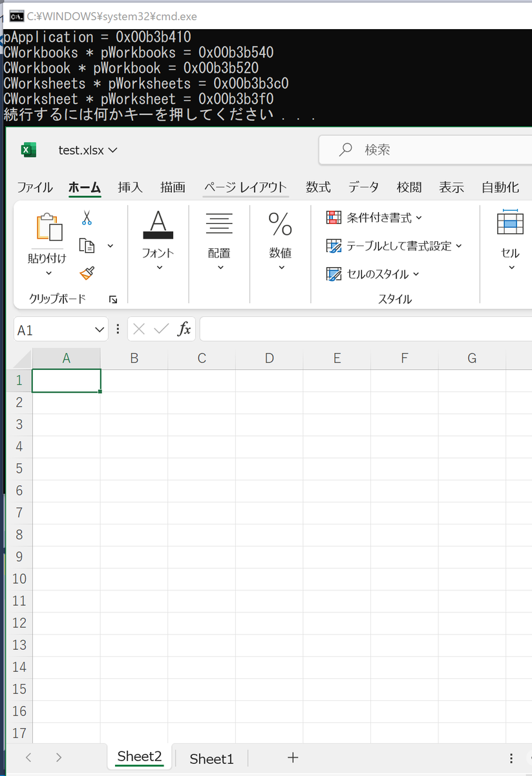The width and height of the screenshot is (532, 776).
Task: Open the Page Layout (ページ レイアウト) tab
Action: point(246,188)
